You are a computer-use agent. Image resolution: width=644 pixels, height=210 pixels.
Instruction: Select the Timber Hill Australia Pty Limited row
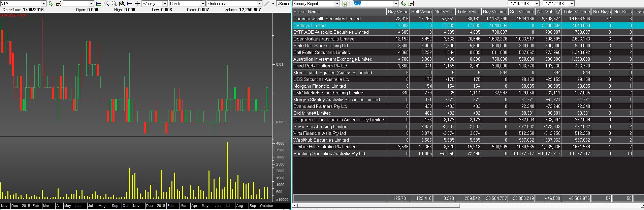(x=468, y=147)
